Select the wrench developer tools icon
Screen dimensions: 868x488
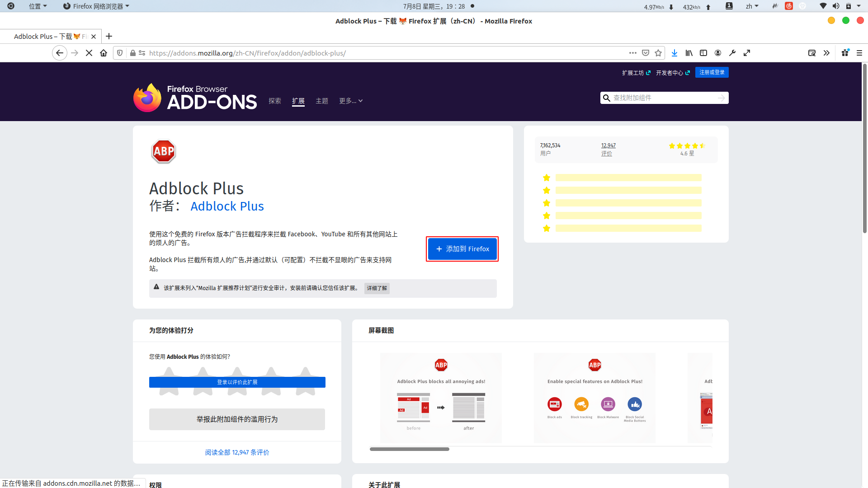[732, 53]
